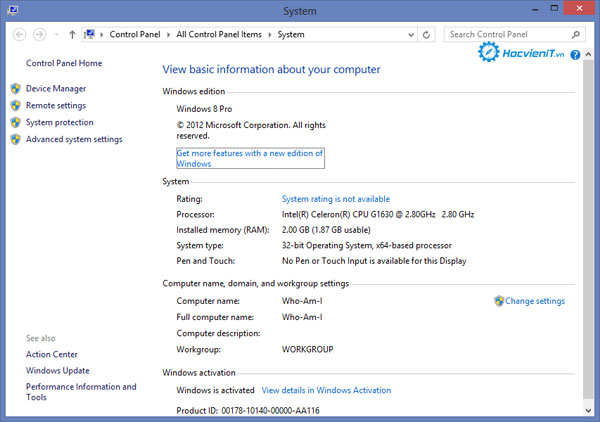Open Windows Update link
Image resolution: width=600 pixels, height=422 pixels.
pyautogui.click(x=57, y=370)
